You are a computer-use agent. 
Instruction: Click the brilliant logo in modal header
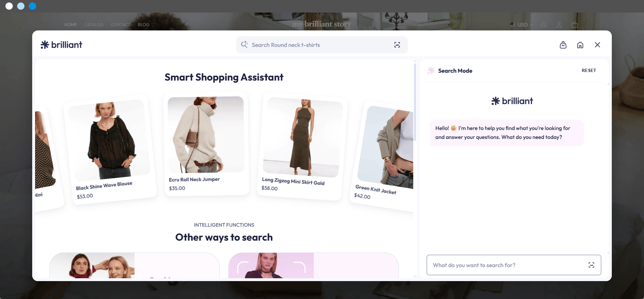click(62, 45)
